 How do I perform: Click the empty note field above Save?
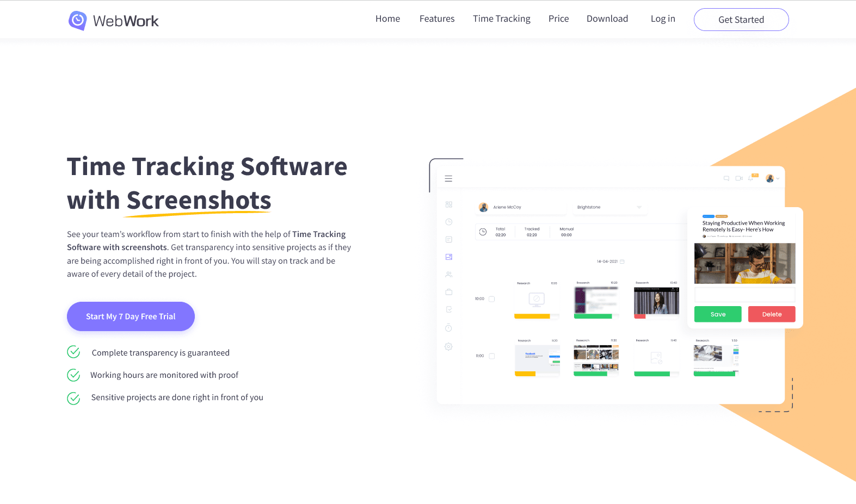click(x=745, y=295)
